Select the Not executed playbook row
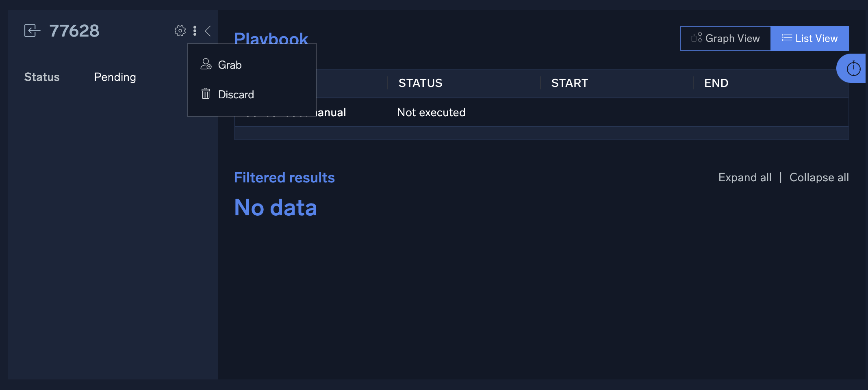This screenshot has width=868, height=390. click(x=431, y=112)
